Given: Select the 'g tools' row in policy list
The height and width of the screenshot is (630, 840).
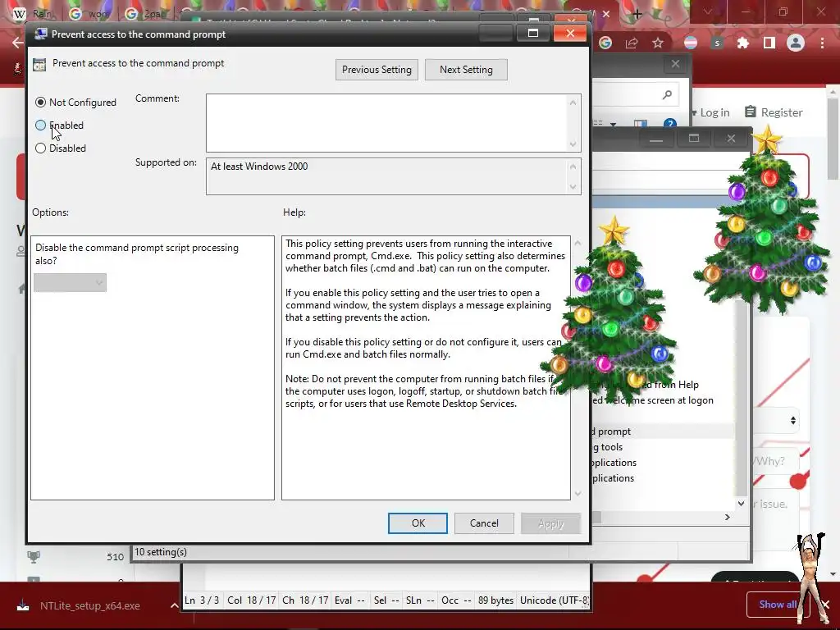Looking at the screenshot, I should tap(662, 447).
